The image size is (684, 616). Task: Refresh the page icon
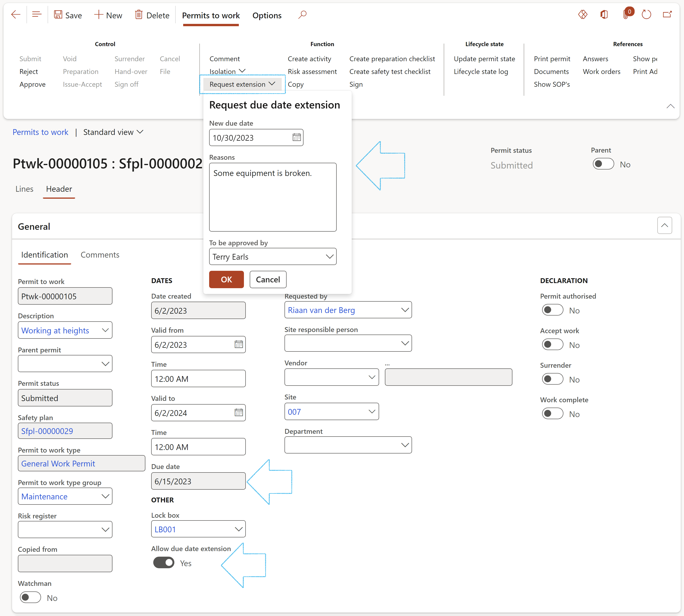[646, 15]
